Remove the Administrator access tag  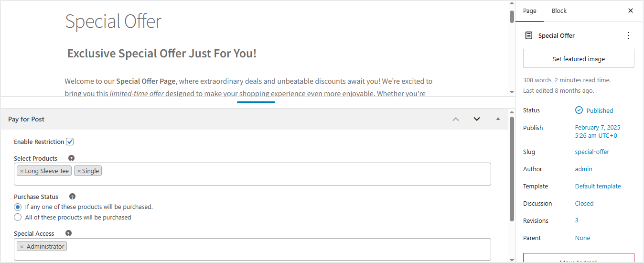point(22,247)
